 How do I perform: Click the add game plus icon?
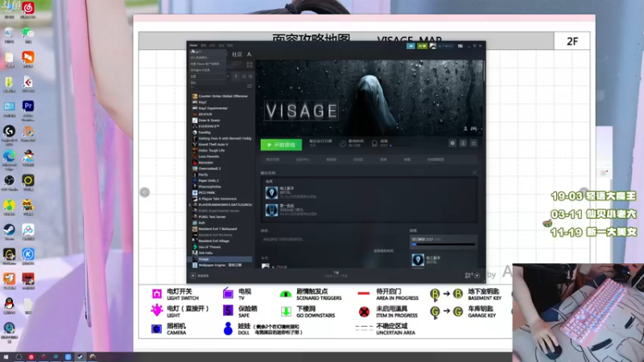[x=193, y=276]
